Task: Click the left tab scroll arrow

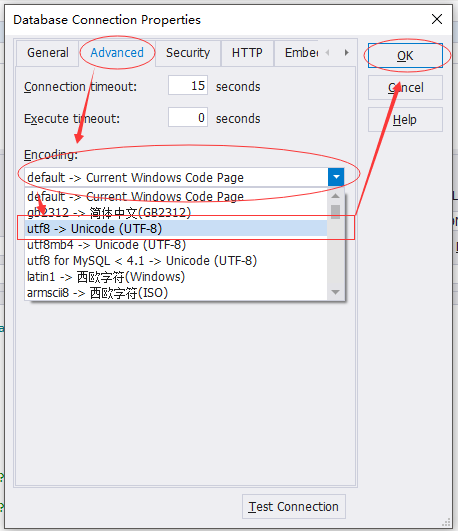Action: pyautogui.click(x=327, y=53)
